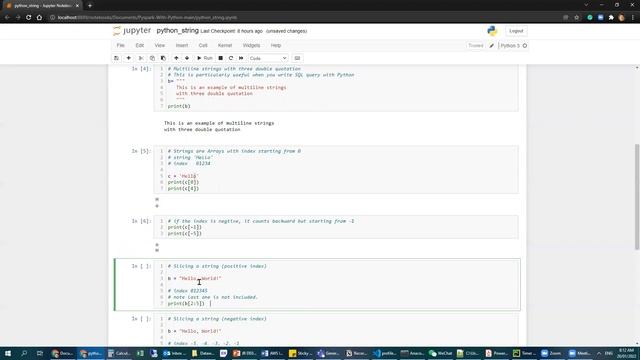Cut selected cells with the scissors icon

point(141,58)
